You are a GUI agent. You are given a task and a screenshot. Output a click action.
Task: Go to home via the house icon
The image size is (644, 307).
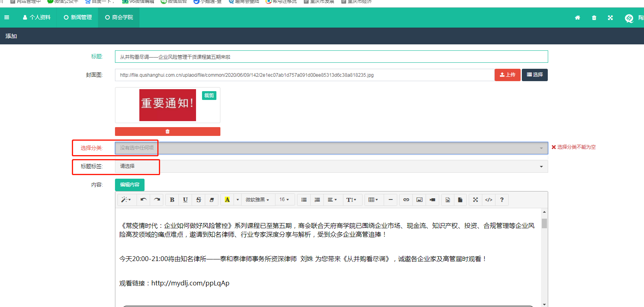(577, 18)
